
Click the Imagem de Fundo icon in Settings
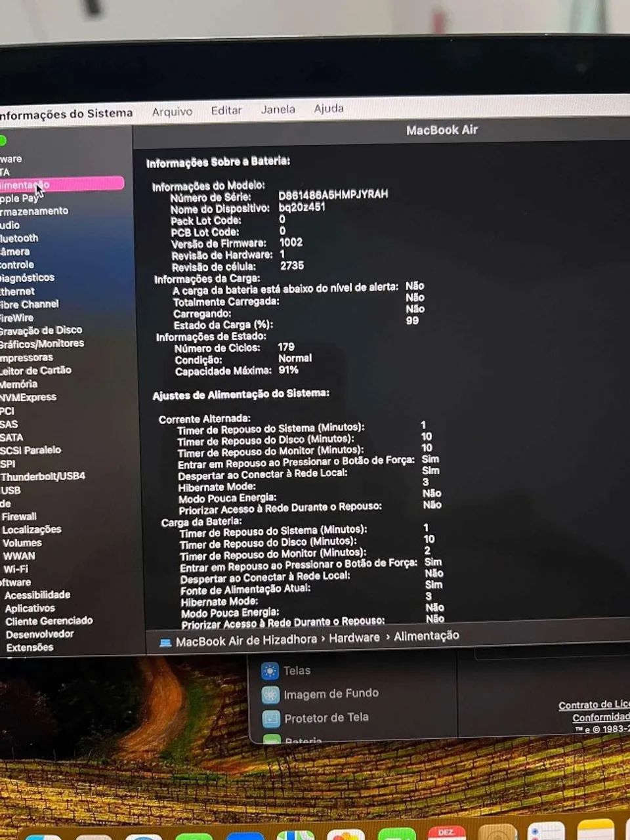pos(270,695)
